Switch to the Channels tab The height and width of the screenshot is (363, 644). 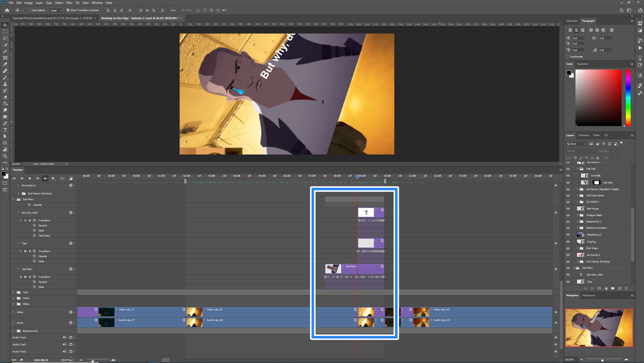[583, 135]
